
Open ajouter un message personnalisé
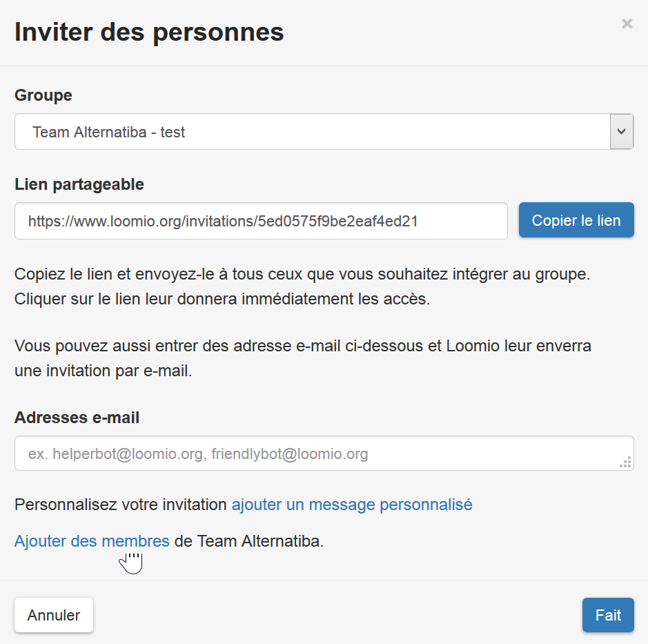click(x=352, y=505)
